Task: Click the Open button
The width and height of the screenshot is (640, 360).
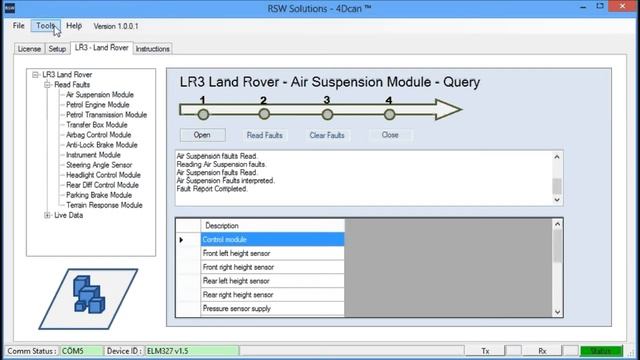Action: pyautogui.click(x=202, y=135)
